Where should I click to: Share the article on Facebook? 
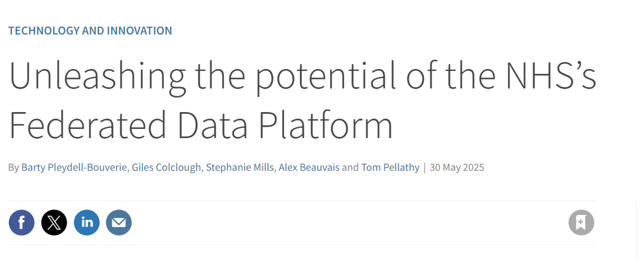(21, 222)
